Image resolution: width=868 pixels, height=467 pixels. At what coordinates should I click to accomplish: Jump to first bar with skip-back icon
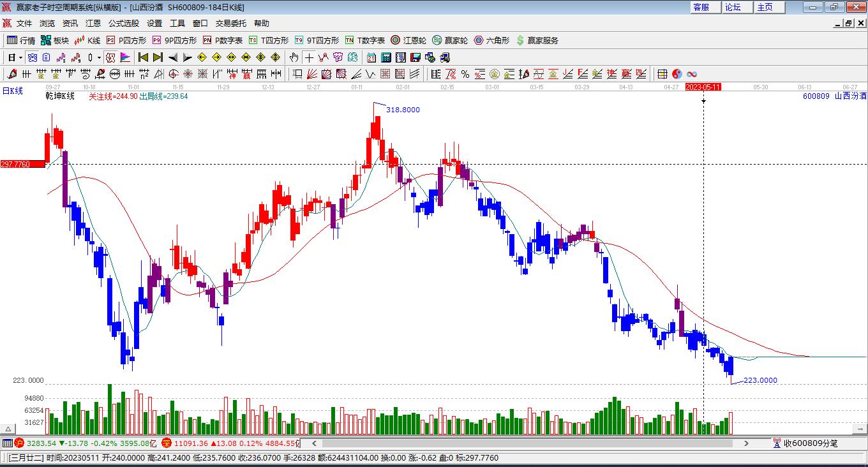143,57
